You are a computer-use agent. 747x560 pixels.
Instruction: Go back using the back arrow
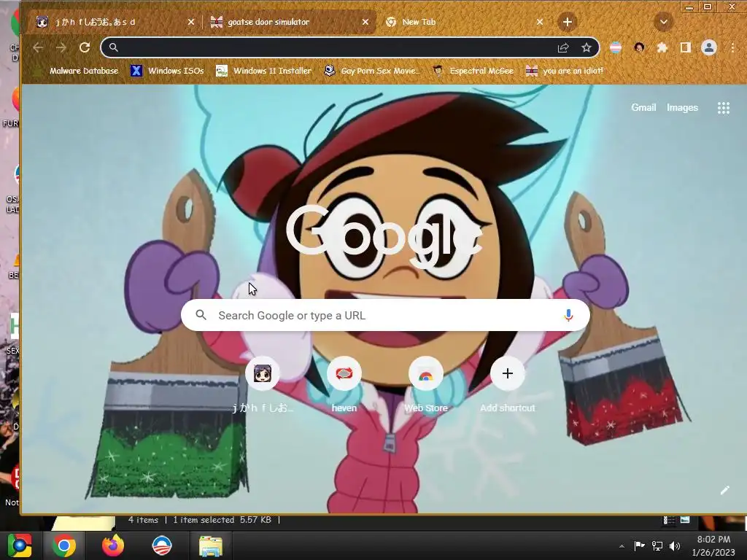(x=38, y=47)
